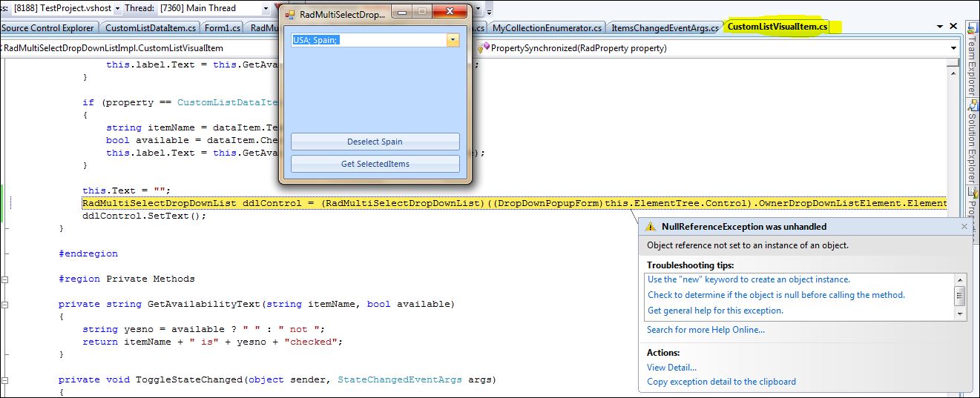Switch to the ItemsChangedEventArgs.cs tab
The image size is (980, 398).
[x=665, y=28]
